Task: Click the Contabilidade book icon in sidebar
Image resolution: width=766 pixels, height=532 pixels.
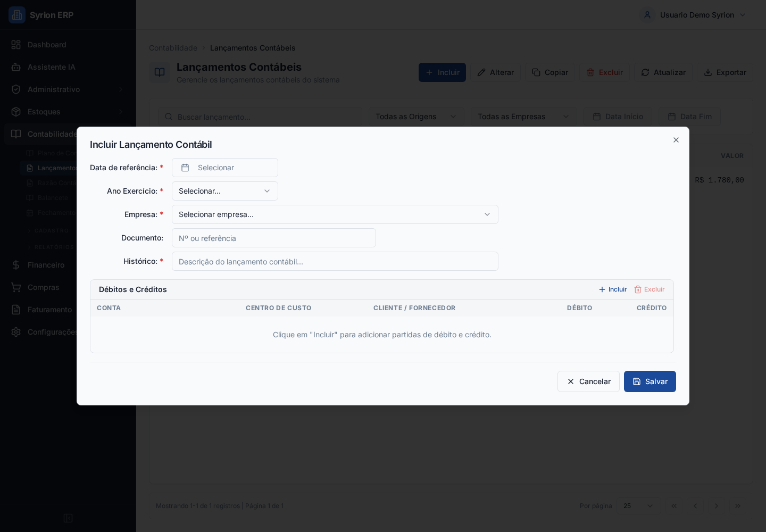Action: click(x=16, y=134)
